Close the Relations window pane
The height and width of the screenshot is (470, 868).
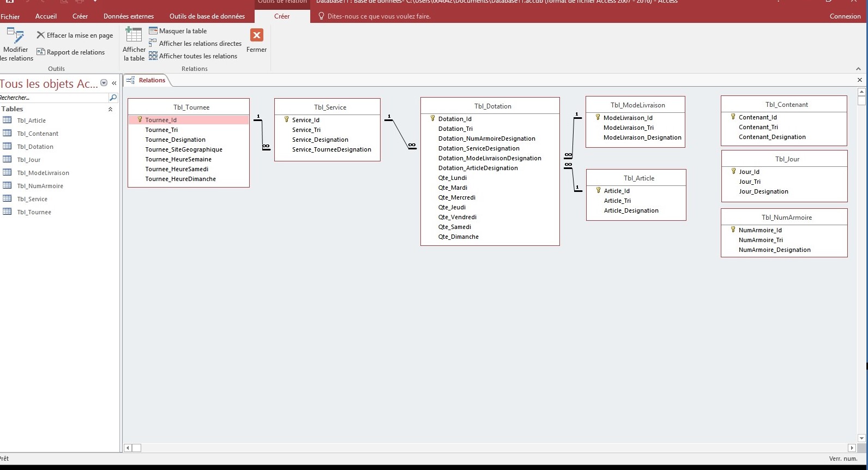[860, 80]
